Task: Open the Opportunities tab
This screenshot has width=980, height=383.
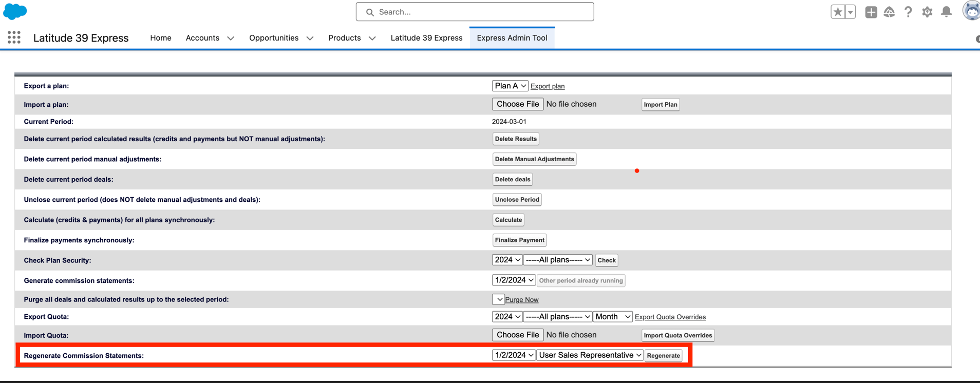Action: coord(274,38)
